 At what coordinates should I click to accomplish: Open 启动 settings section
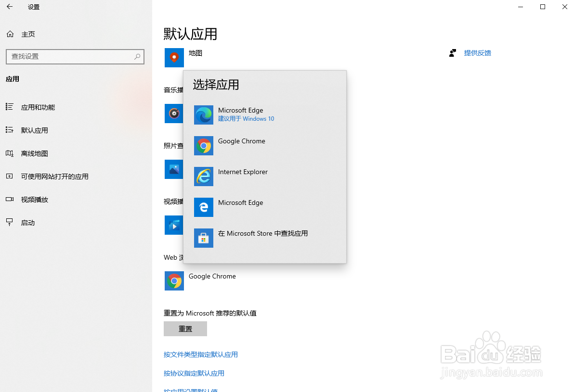27,222
